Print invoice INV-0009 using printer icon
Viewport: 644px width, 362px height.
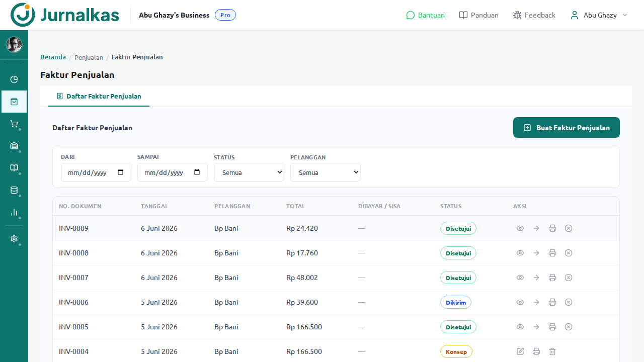tap(552, 228)
